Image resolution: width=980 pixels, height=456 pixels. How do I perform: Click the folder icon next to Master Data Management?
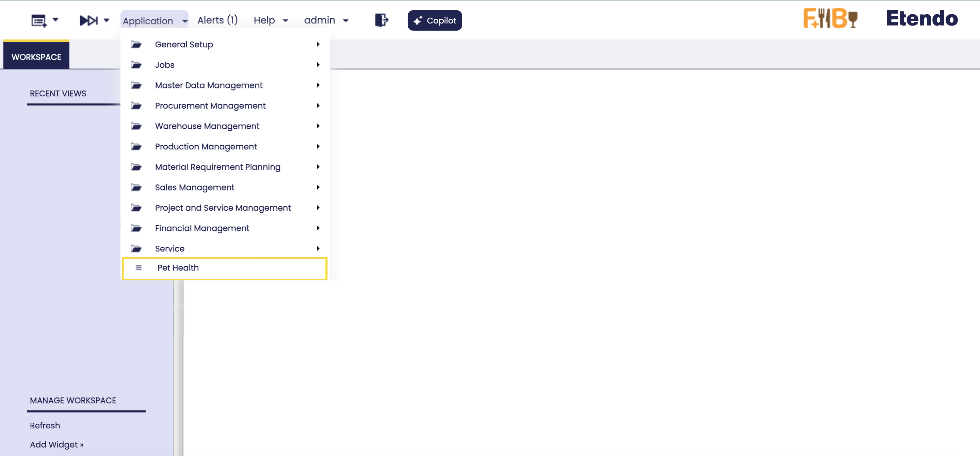[136, 85]
